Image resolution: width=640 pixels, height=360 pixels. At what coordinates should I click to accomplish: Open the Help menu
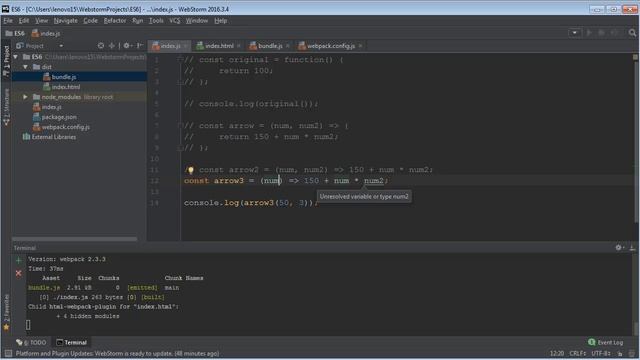pyautogui.click(x=220, y=21)
